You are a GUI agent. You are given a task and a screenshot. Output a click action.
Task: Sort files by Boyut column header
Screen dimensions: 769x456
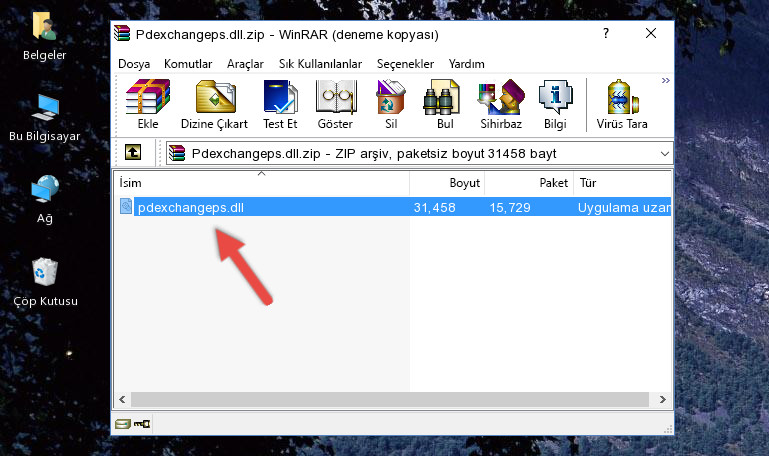(x=447, y=183)
